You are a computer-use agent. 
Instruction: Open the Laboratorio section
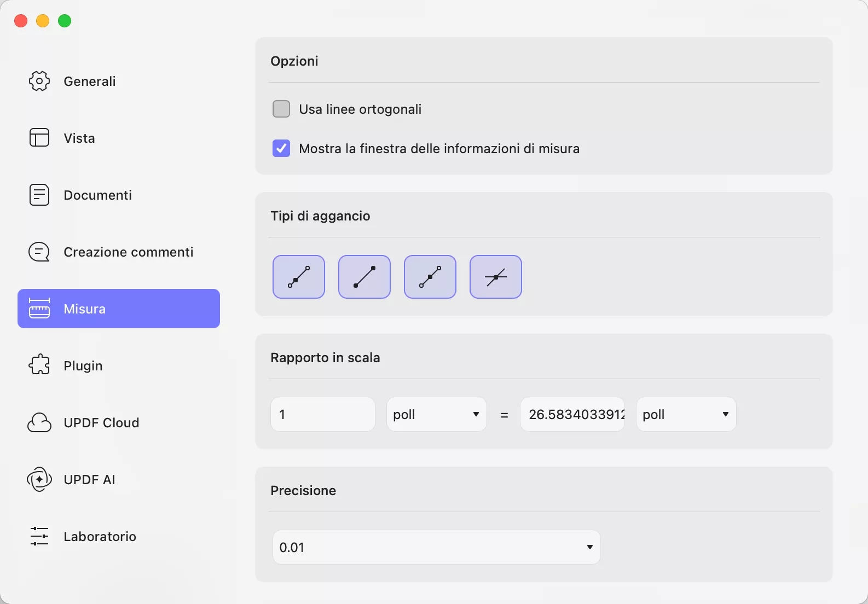pos(100,536)
